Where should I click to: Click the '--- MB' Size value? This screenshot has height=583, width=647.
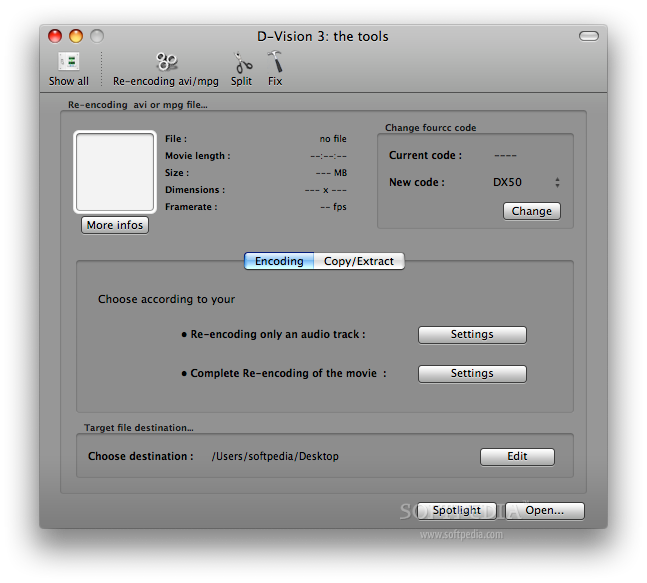pyautogui.click(x=331, y=173)
